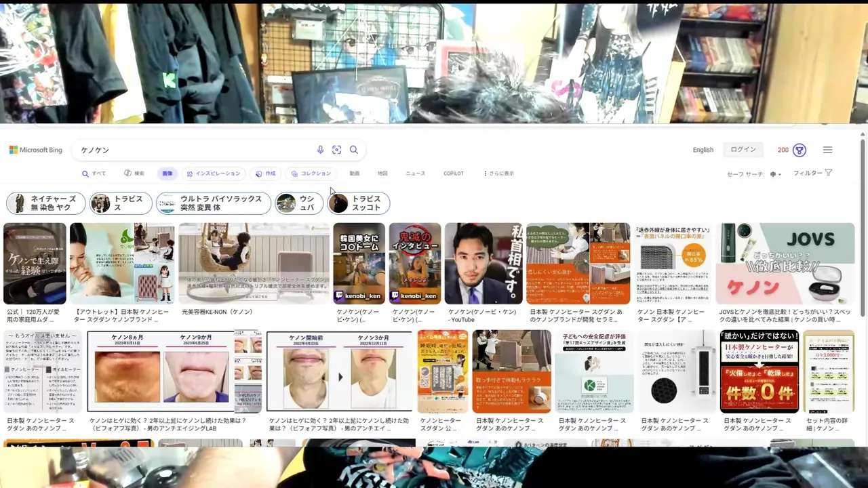Open the アウトレット ケノンヒーター thumbnail

(x=122, y=264)
